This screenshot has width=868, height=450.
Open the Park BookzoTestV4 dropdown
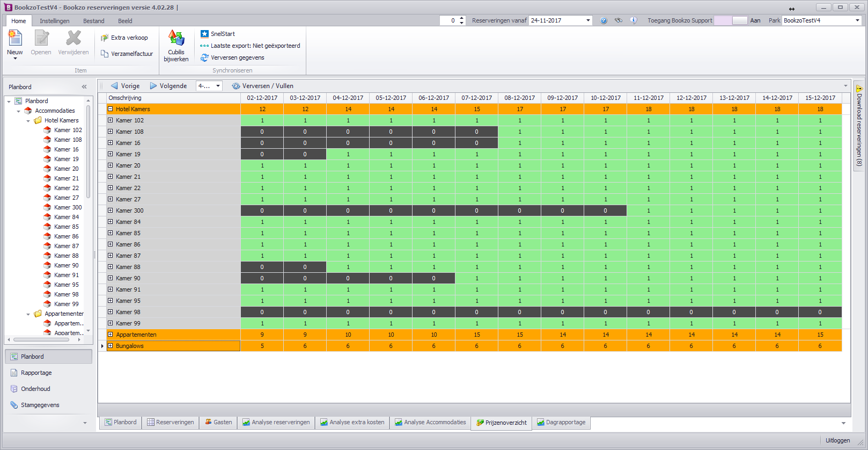pyautogui.click(x=857, y=20)
